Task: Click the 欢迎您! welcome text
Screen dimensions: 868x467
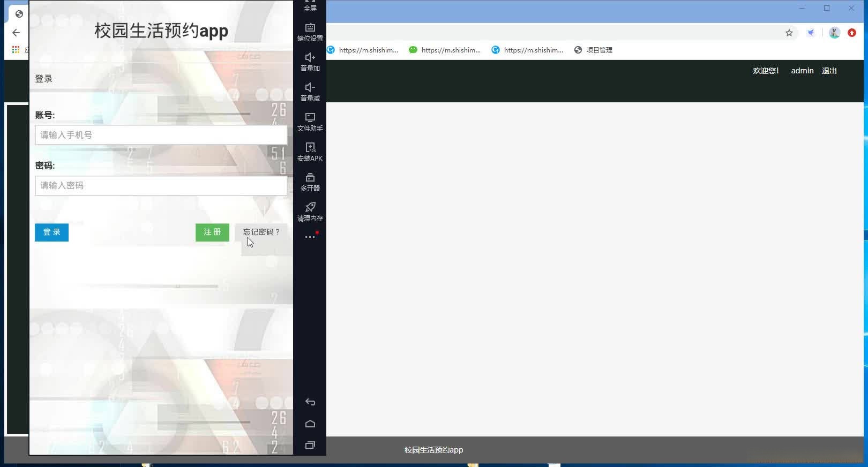Action: coord(766,71)
